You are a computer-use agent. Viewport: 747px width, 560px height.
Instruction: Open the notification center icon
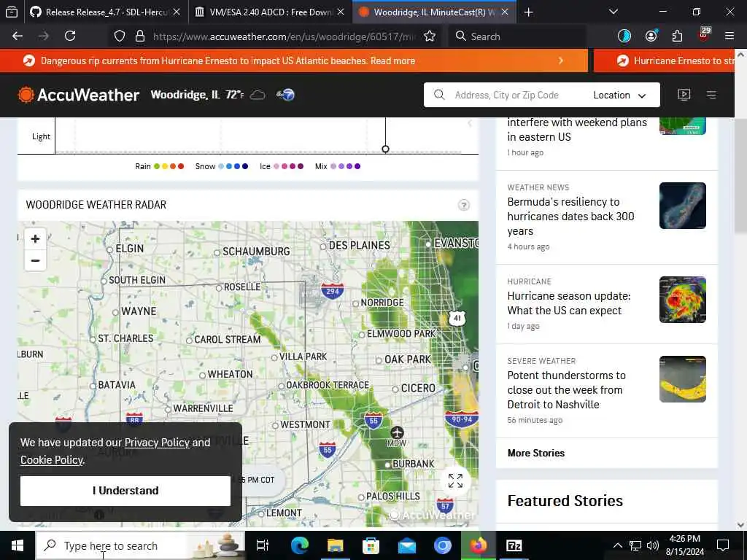pyautogui.click(x=723, y=545)
